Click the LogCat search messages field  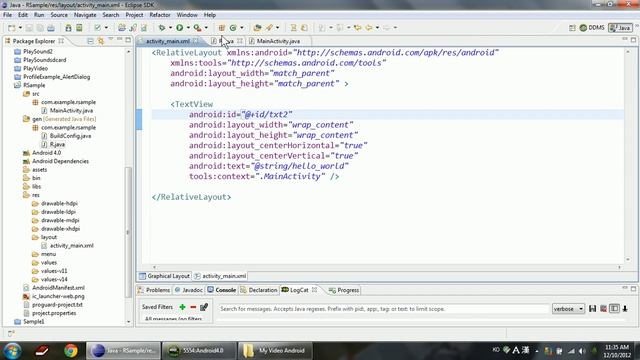coord(384,309)
